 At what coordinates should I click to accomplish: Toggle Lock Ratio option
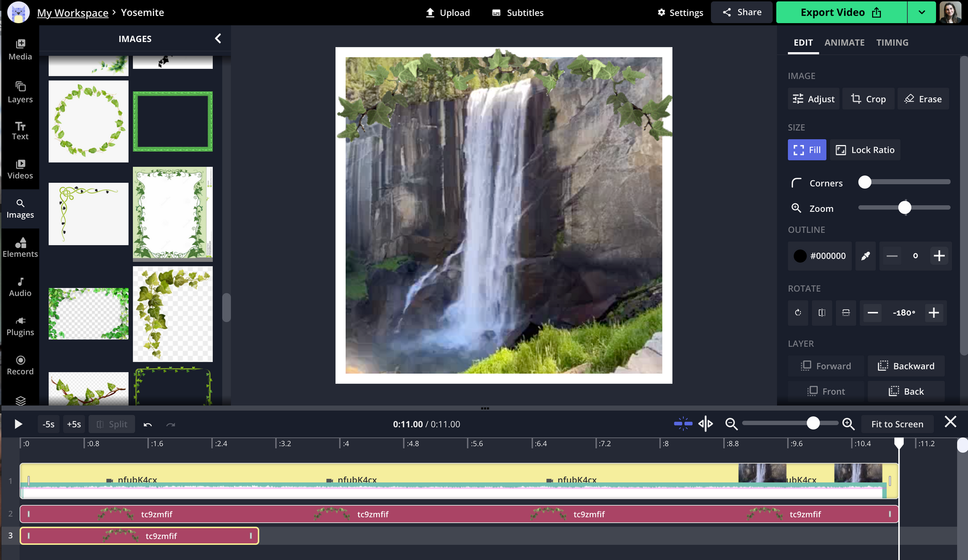pyautogui.click(x=865, y=150)
